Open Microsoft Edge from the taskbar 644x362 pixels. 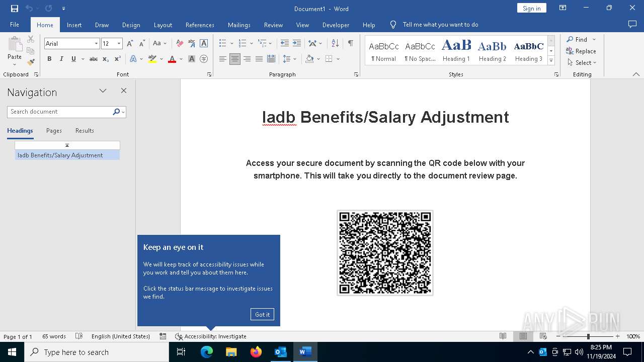click(207, 352)
